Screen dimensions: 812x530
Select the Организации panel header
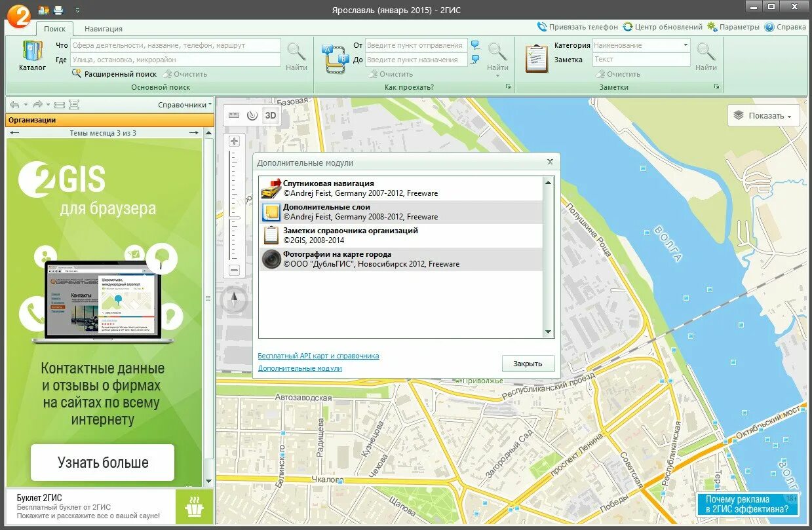coord(110,120)
